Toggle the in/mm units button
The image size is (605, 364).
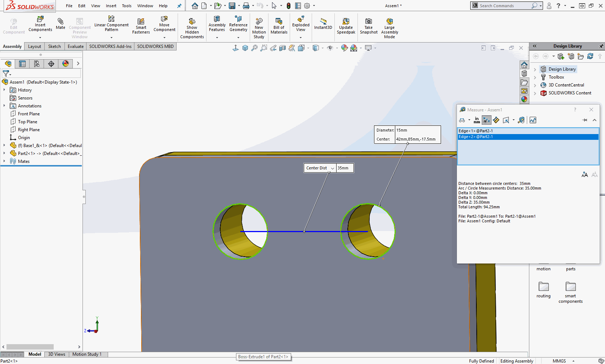(477, 120)
